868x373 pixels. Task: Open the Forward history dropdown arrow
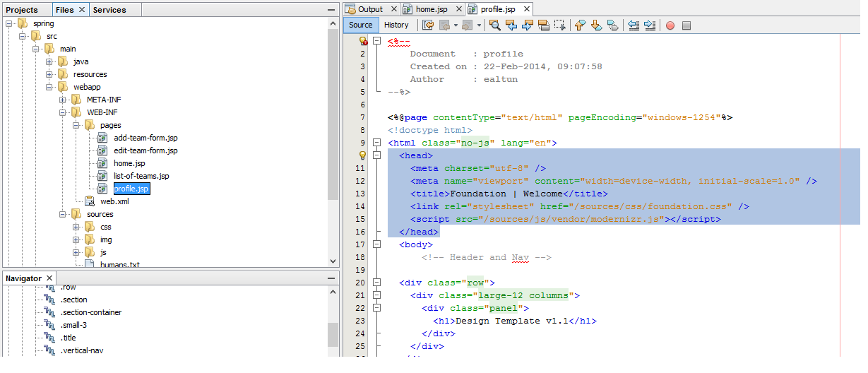point(478,25)
